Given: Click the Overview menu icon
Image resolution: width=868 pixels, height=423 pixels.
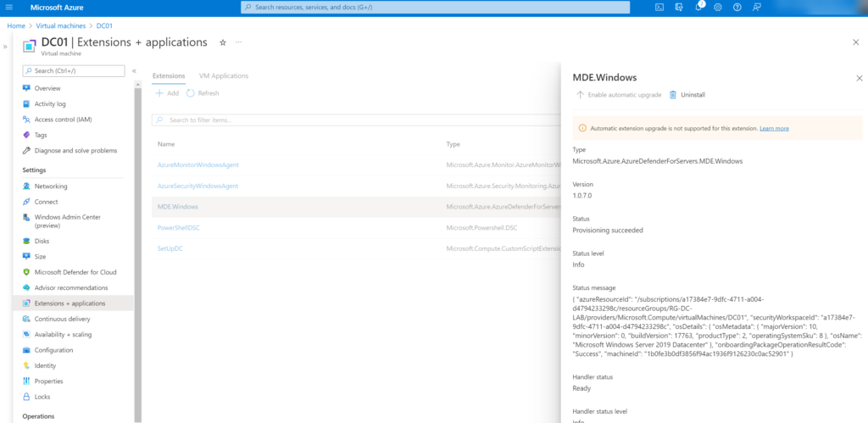Looking at the screenshot, I should (x=26, y=88).
